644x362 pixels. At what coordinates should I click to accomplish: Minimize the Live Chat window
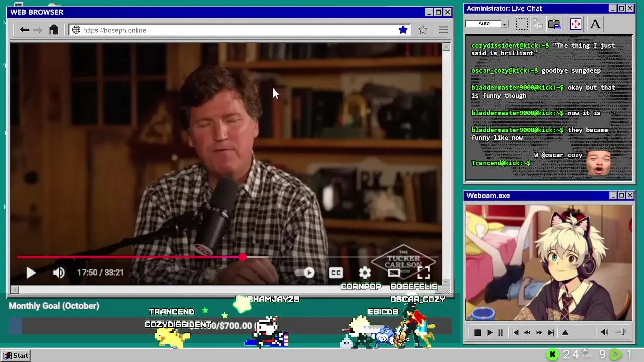(x=612, y=8)
